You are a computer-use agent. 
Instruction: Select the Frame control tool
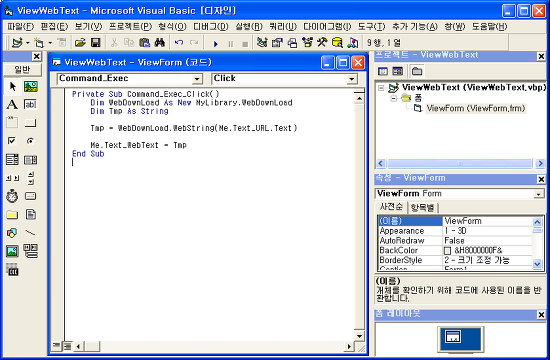(12, 122)
